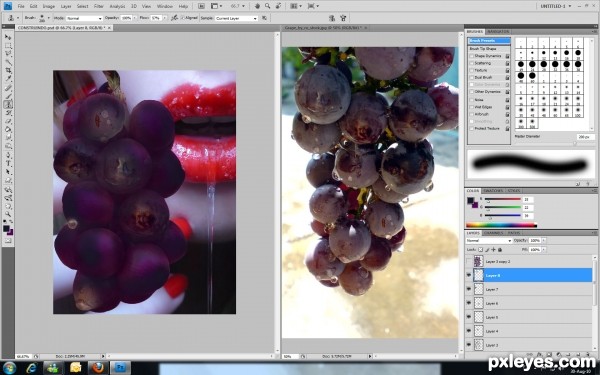Enable Noise checkbox
Viewport: 600px width, 375px height.
click(472, 100)
